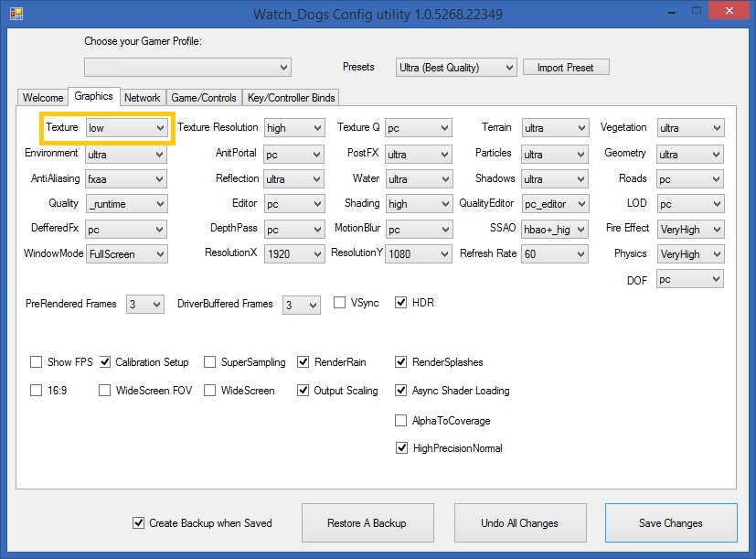Uncheck Async Shader Loading
The image size is (756, 559).
point(400,390)
